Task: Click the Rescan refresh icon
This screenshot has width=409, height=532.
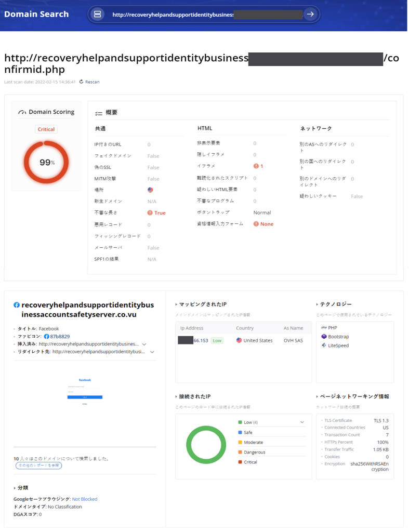Action: [82, 82]
